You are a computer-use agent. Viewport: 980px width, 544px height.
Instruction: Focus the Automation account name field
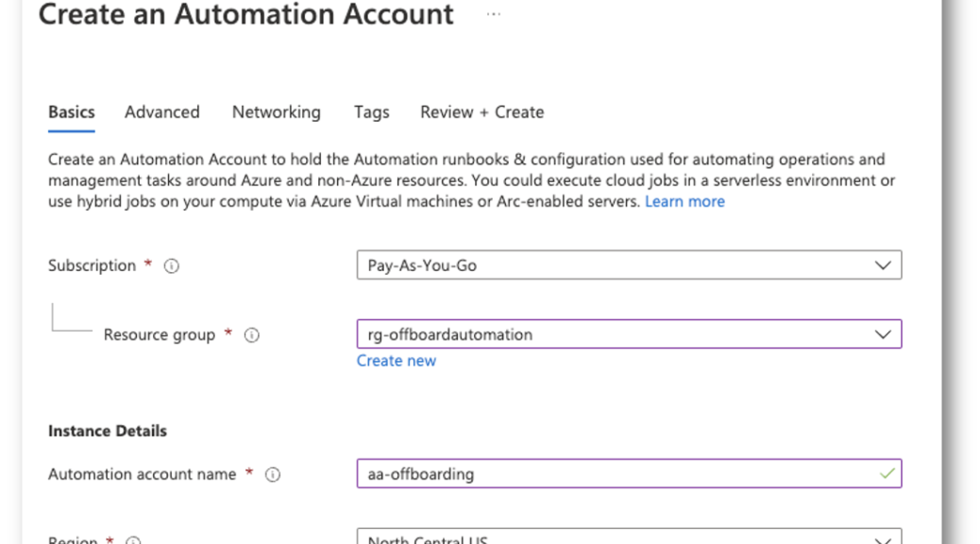629,473
